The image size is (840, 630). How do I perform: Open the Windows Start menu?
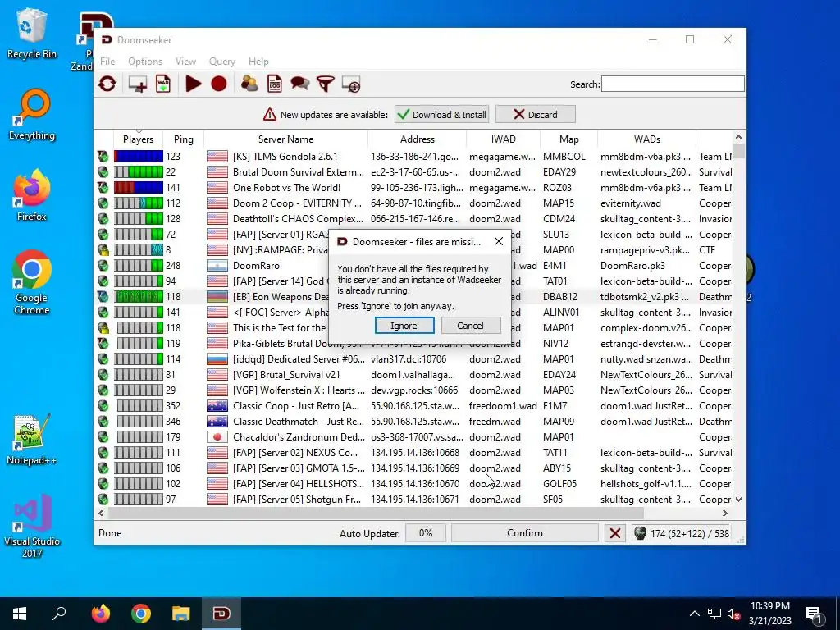click(x=20, y=614)
